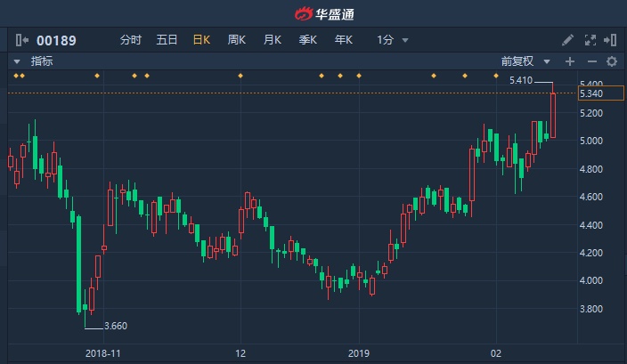Open the 前复权 adjustment dropdown
This screenshot has width=627, height=364.
[525, 61]
